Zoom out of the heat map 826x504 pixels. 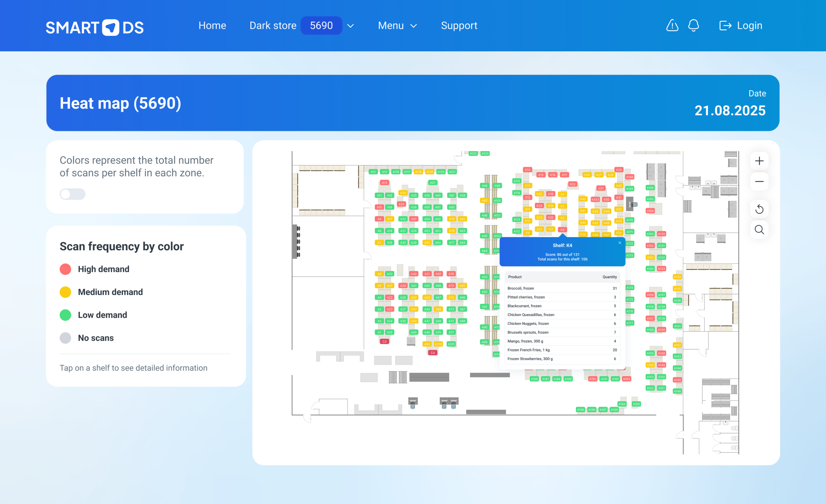759,181
